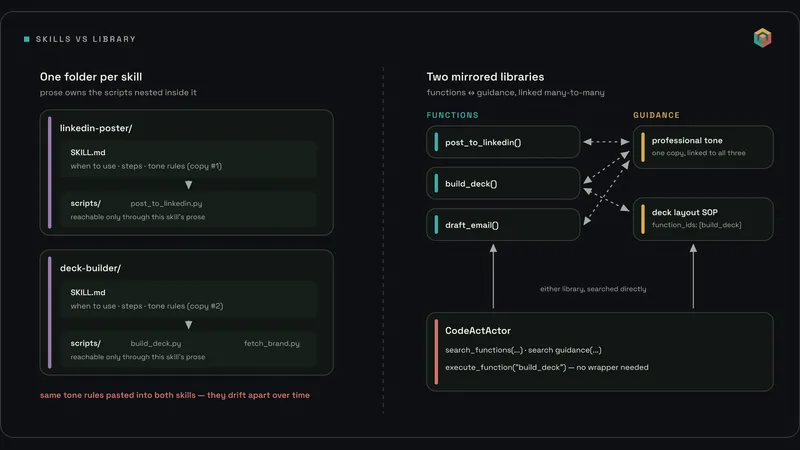This screenshot has height=450, width=800.
Task: Click the down arrow under linkedin-poster SKILL.md
Action: (x=188, y=185)
